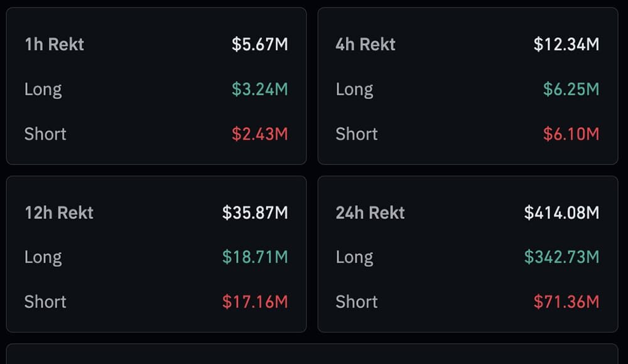Click the Long label in the 1h card

pos(42,89)
